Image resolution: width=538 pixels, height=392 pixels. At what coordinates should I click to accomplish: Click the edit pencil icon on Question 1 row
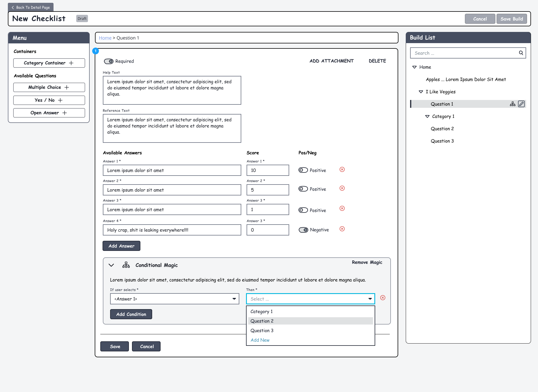(521, 104)
